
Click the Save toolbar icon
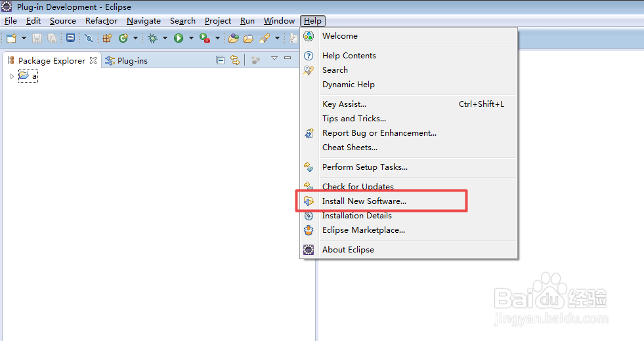click(37, 38)
